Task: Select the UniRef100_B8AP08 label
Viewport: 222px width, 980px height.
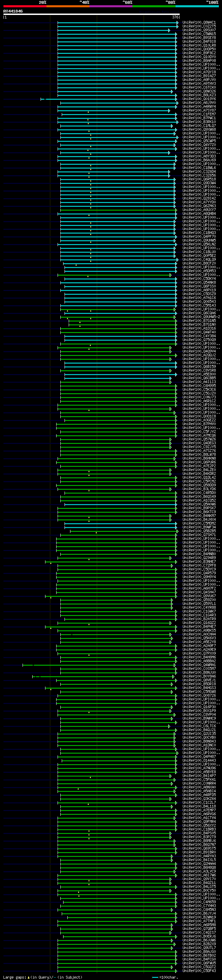Action: pyautogui.click(x=199, y=60)
